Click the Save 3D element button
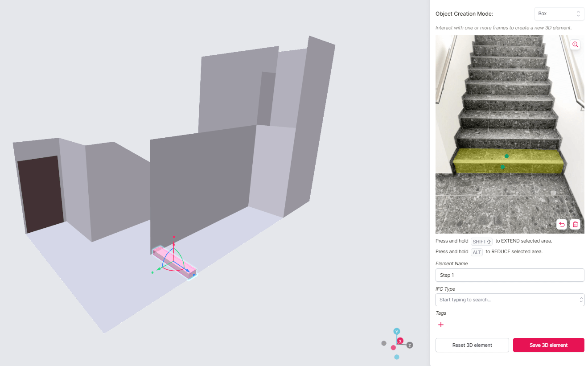 tap(548, 345)
